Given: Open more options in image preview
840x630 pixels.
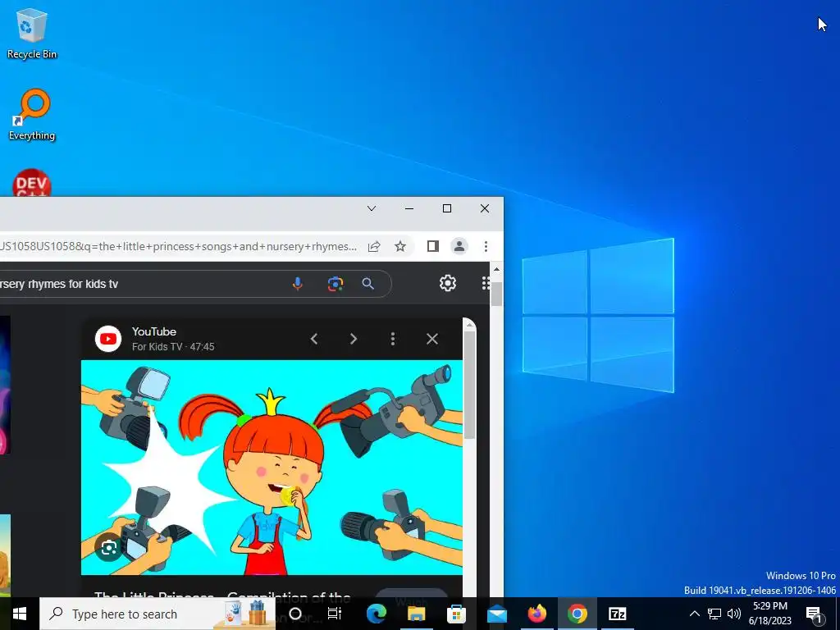Looking at the screenshot, I should (x=393, y=339).
